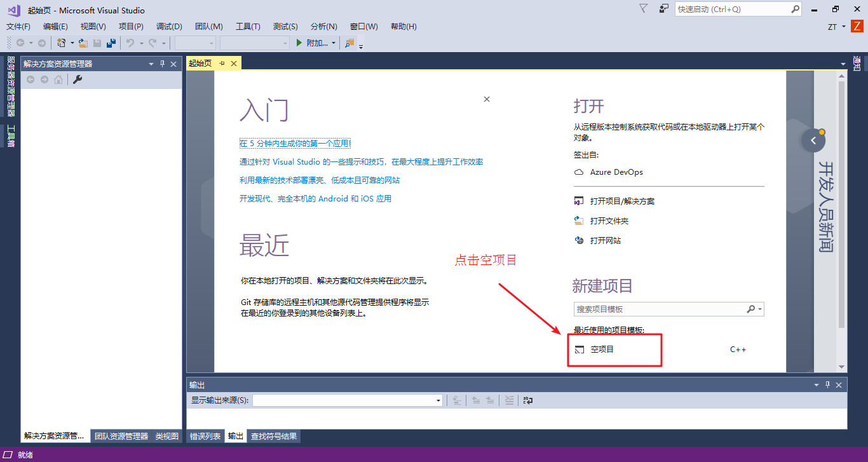
Task: Open the 通知 side tab
Action: 857,64
